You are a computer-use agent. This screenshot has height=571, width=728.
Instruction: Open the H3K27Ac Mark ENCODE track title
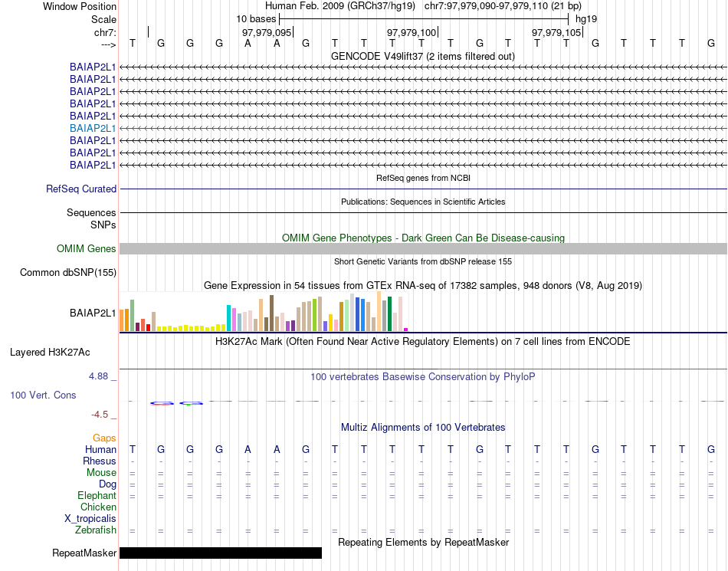click(422, 342)
